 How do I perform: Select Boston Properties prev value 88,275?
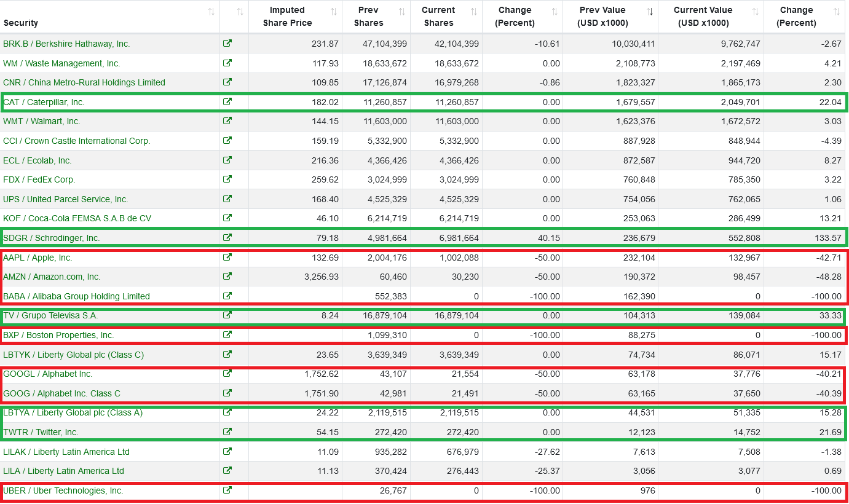click(642, 335)
